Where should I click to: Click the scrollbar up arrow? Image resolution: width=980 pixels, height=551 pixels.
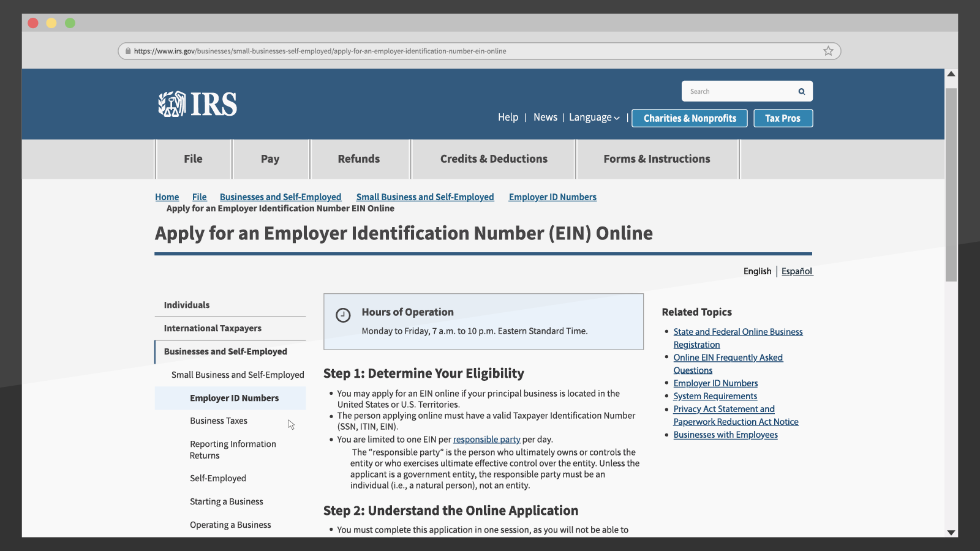click(951, 74)
